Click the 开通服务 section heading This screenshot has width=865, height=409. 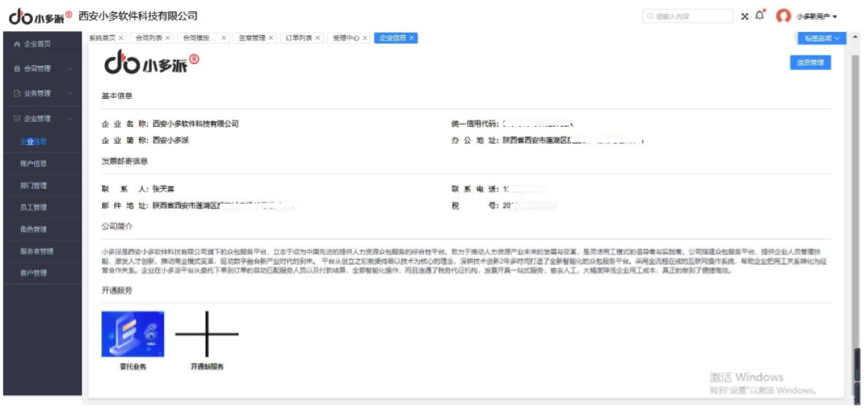coord(116,290)
